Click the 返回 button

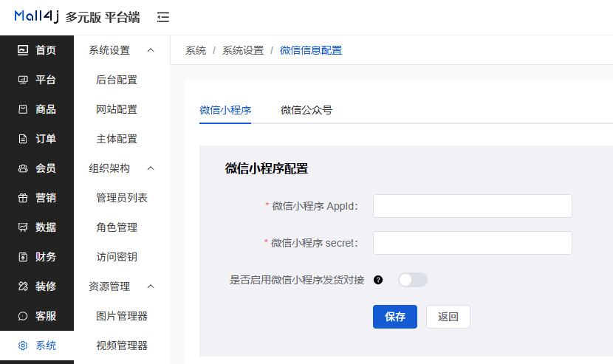coord(448,317)
